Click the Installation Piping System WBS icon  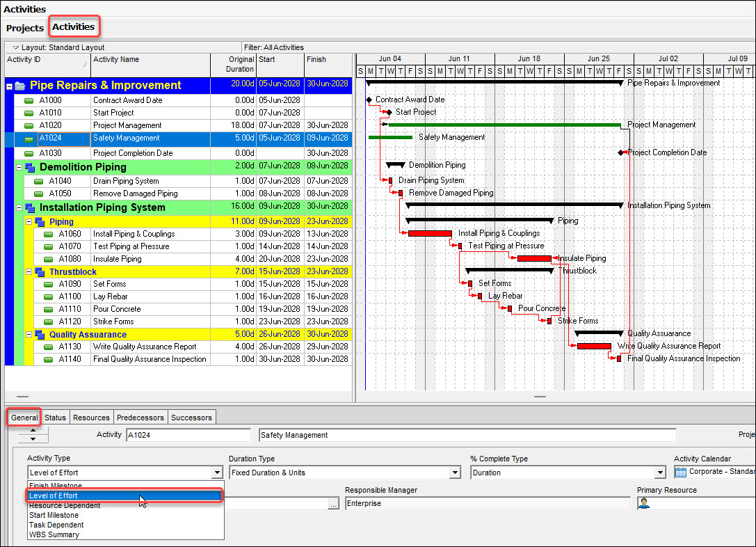click(x=30, y=208)
